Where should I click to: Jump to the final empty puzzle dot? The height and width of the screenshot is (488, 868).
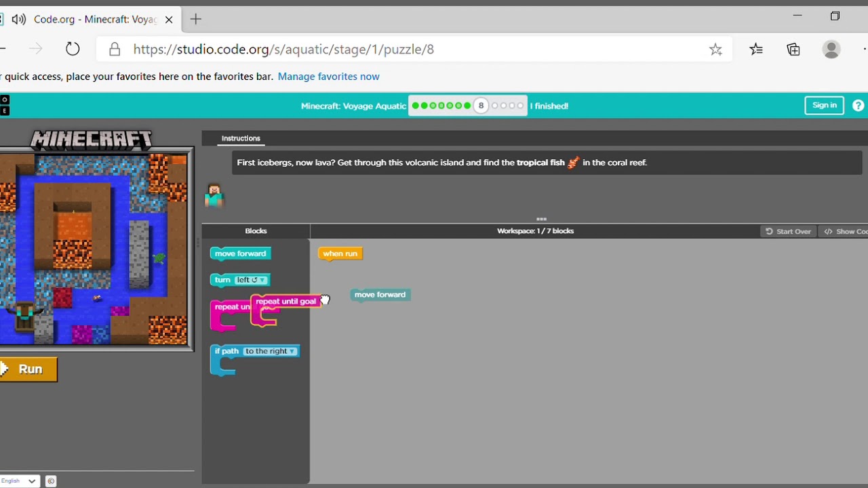pos(520,106)
